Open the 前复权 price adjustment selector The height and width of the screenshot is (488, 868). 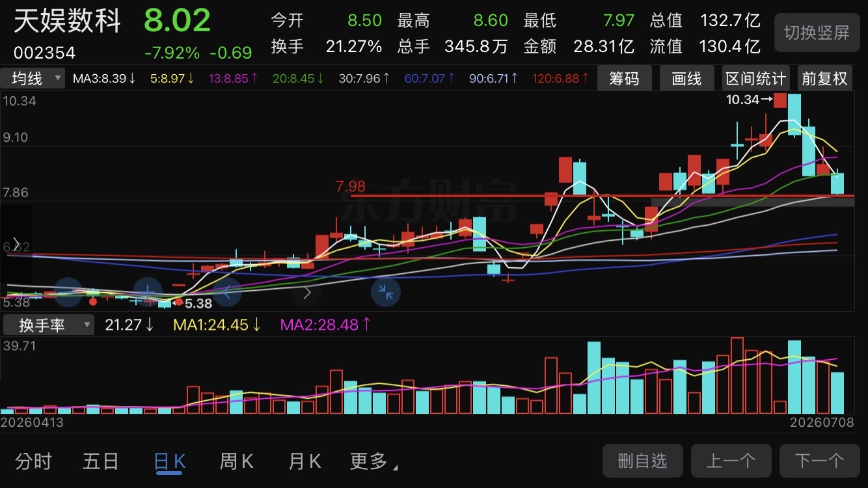tap(824, 79)
